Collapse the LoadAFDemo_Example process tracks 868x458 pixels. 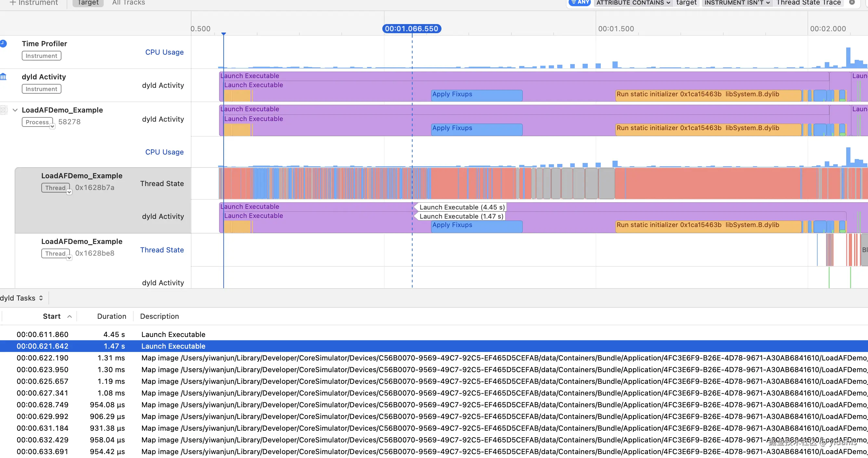(15, 110)
